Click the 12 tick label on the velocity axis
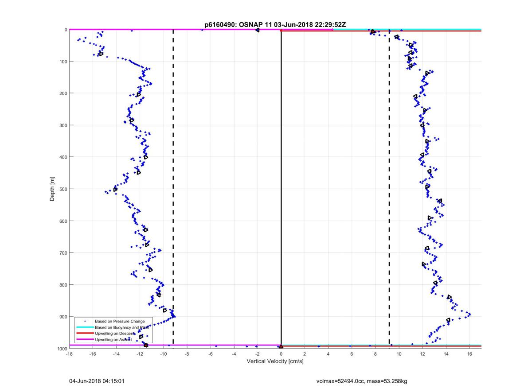This screenshot has height=392, width=532. 422,354
